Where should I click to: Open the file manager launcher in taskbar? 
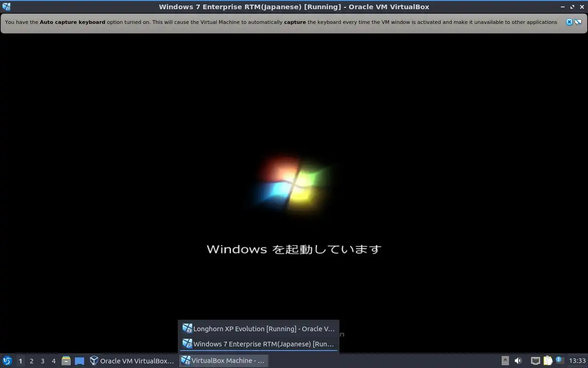pos(66,361)
